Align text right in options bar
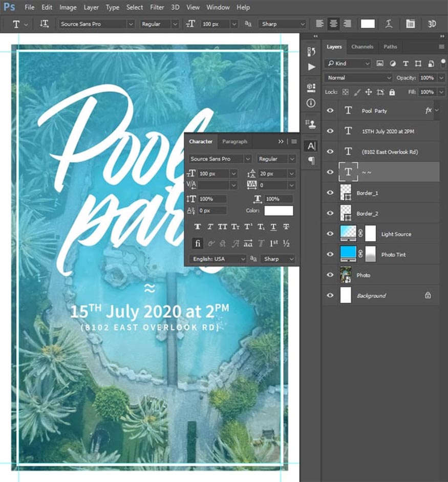448x482 pixels. click(x=347, y=24)
